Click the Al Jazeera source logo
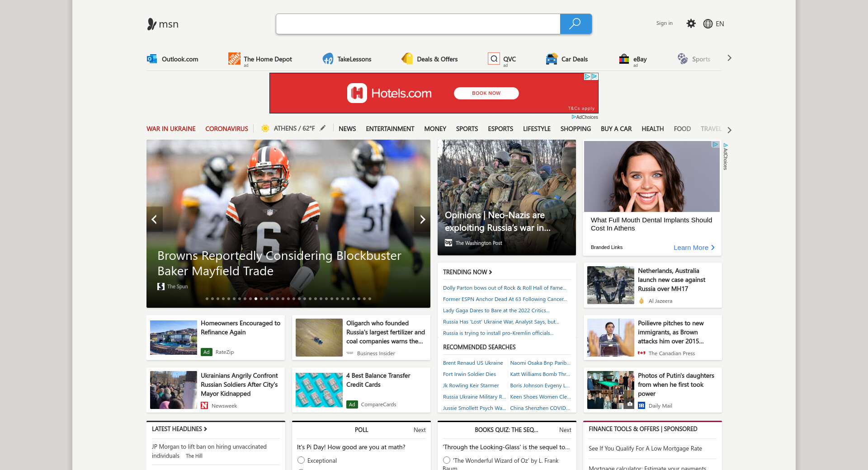This screenshot has width=868, height=470. tap(642, 301)
